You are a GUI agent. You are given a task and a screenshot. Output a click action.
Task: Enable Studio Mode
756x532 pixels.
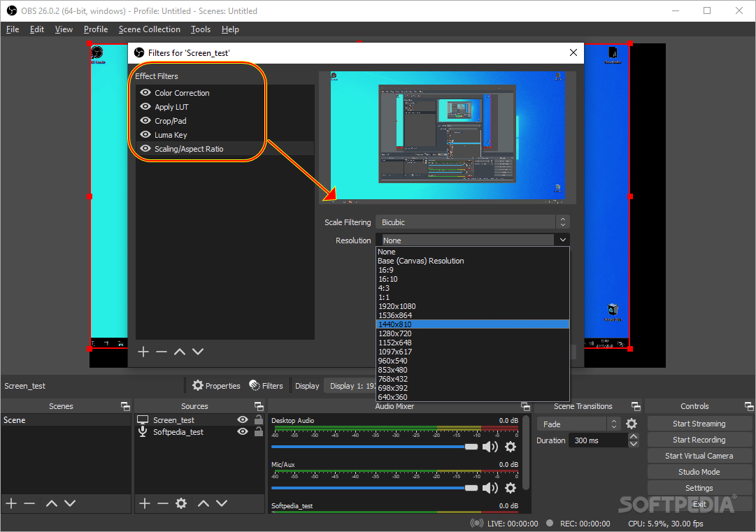(699, 472)
